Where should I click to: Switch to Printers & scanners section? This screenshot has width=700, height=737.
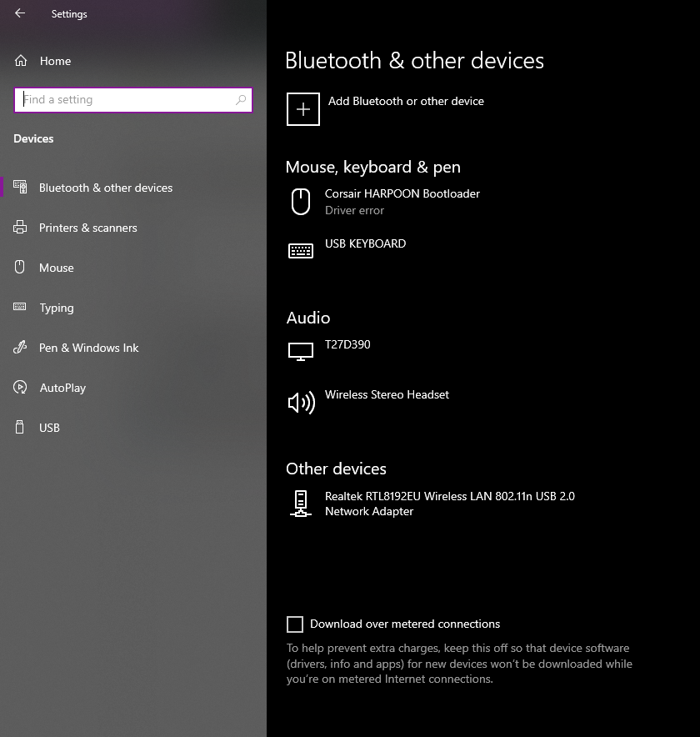tap(87, 228)
